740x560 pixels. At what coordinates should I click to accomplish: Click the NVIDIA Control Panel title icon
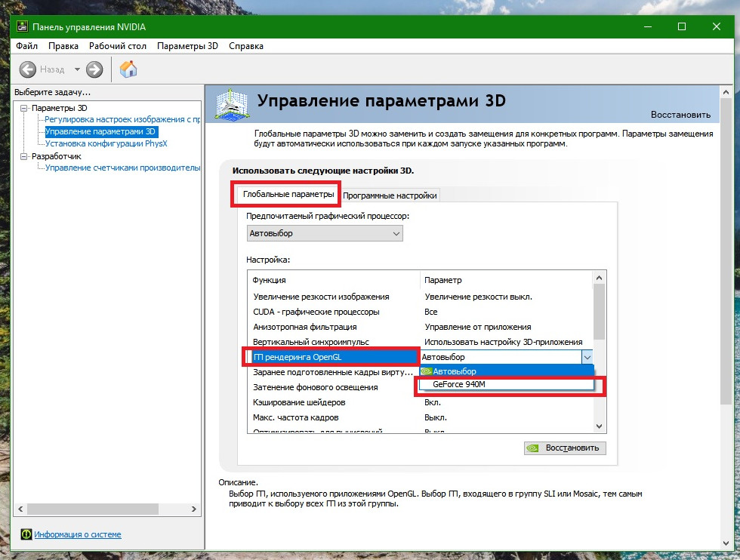(x=22, y=26)
